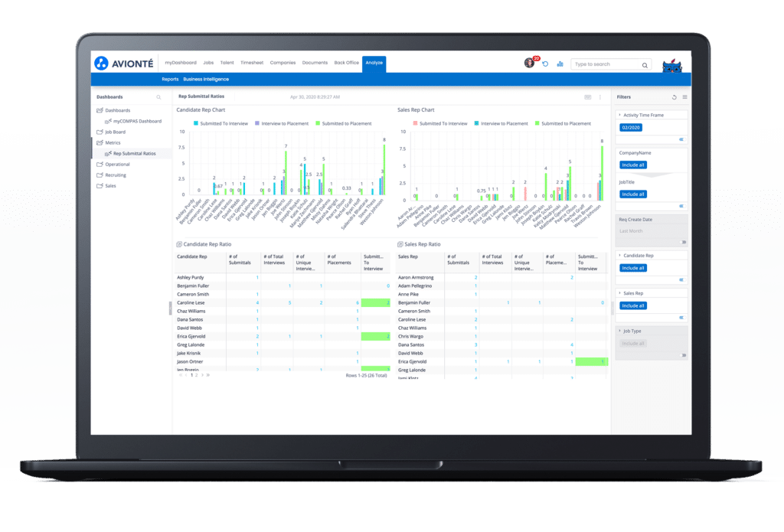Viewport: 784px width, 532px height.
Task: Reset filters with the Filters panel undo icon
Action: [x=674, y=97]
